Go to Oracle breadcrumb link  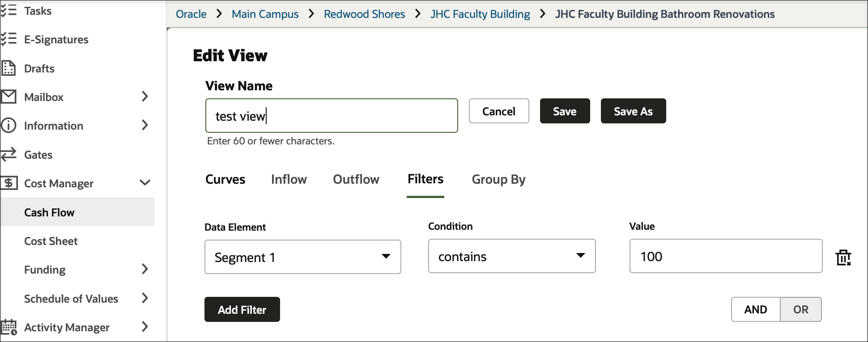(x=191, y=14)
